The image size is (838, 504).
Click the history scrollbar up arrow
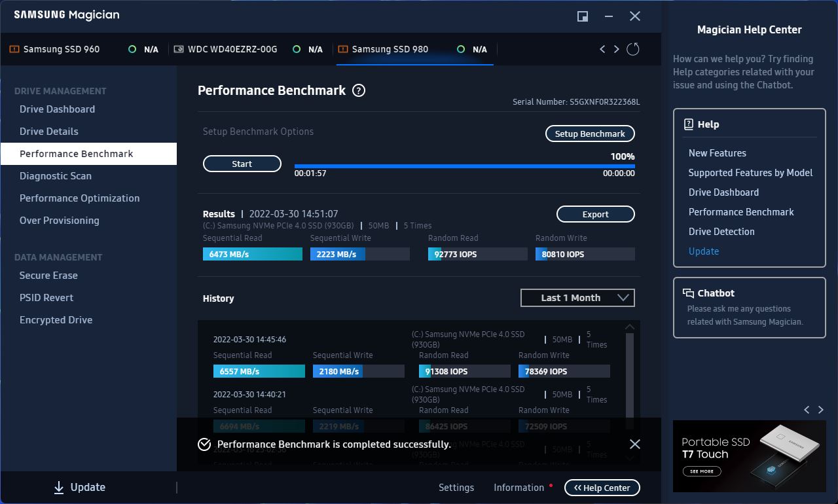[x=630, y=327]
